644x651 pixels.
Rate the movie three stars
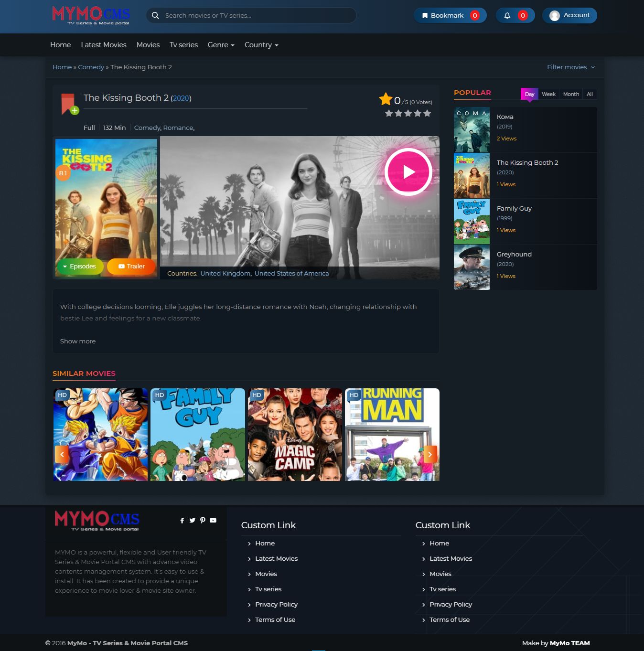pos(408,113)
